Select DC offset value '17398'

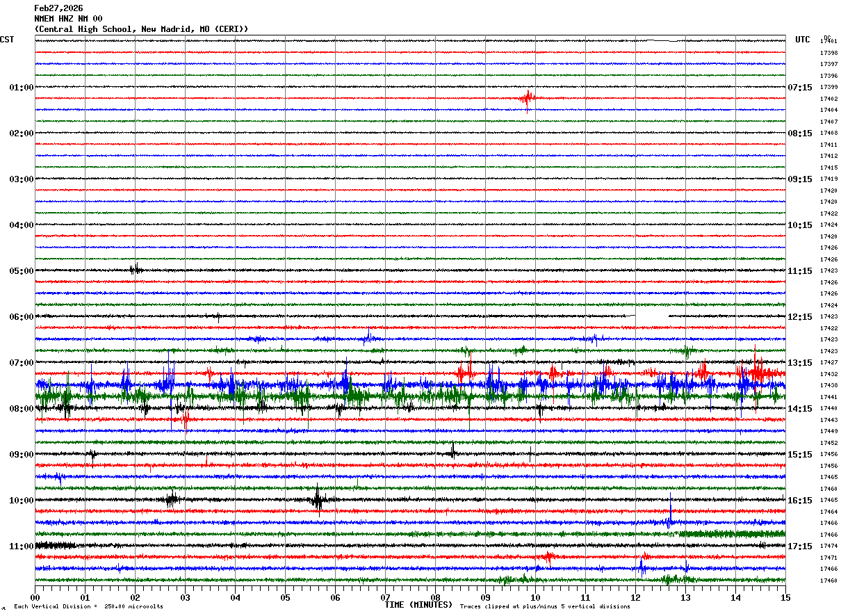point(828,53)
